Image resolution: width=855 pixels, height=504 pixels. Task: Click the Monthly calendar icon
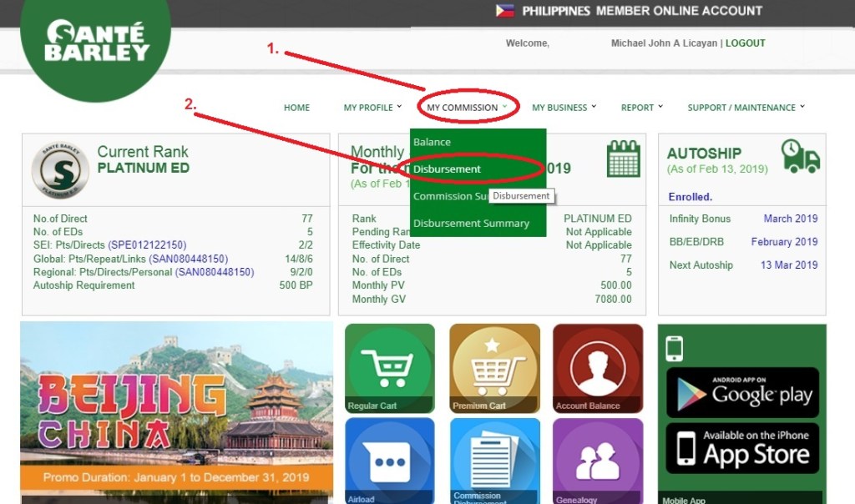point(623,159)
